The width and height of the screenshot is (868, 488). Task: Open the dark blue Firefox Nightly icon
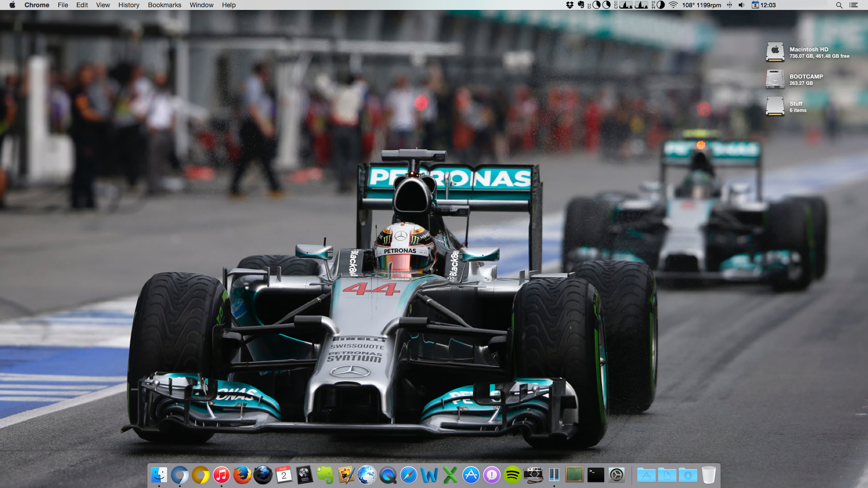pyautogui.click(x=263, y=475)
